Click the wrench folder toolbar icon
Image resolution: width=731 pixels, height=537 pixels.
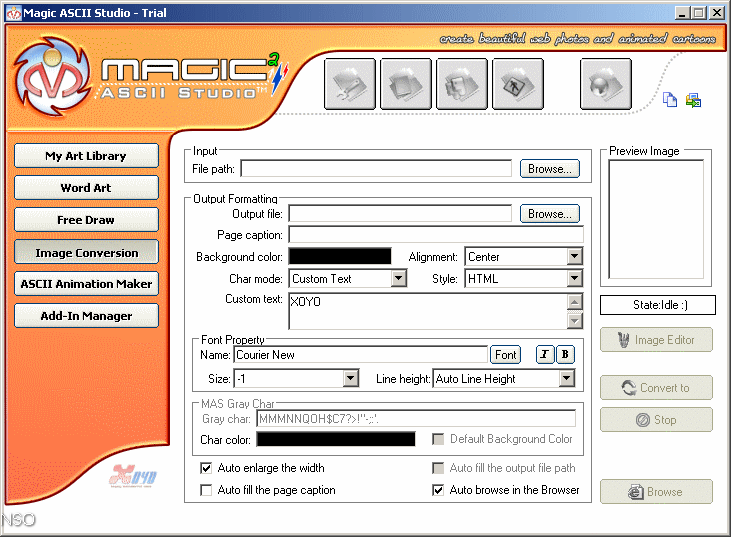pos(350,84)
